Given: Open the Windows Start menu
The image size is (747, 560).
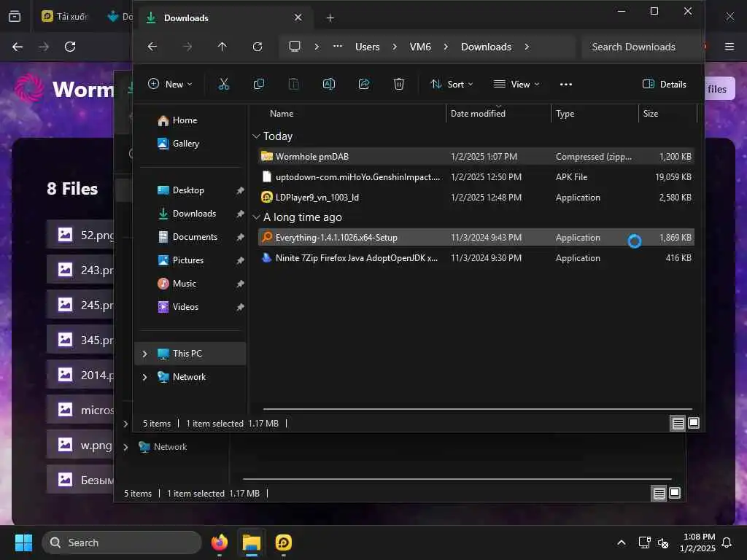Looking at the screenshot, I should tap(23, 542).
